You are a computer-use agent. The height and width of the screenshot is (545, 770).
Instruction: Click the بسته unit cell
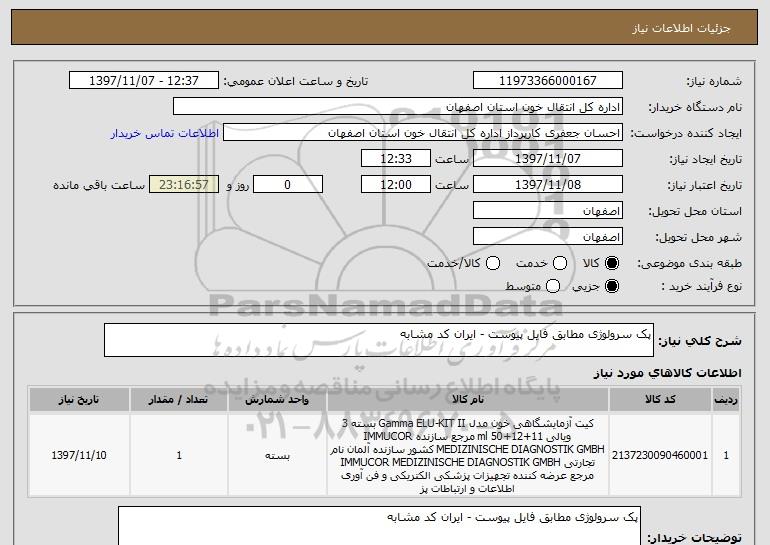pos(277,455)
